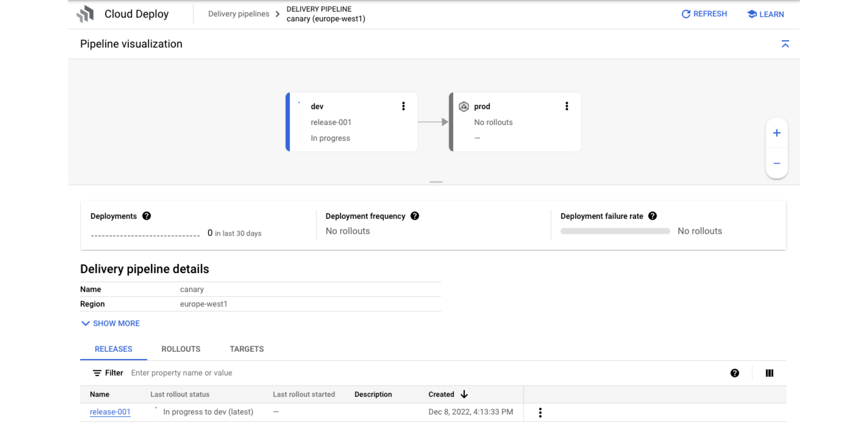Click the zoom out minus button

click(776, 163)
